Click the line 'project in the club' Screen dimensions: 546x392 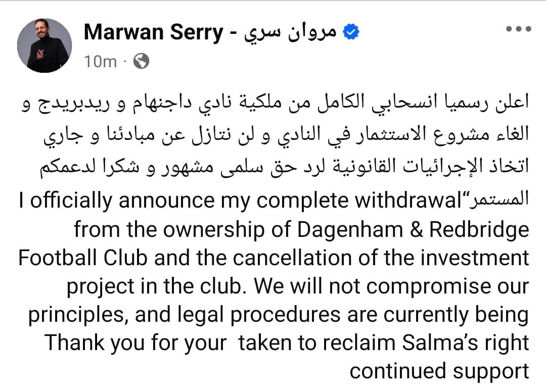(154, 287)
